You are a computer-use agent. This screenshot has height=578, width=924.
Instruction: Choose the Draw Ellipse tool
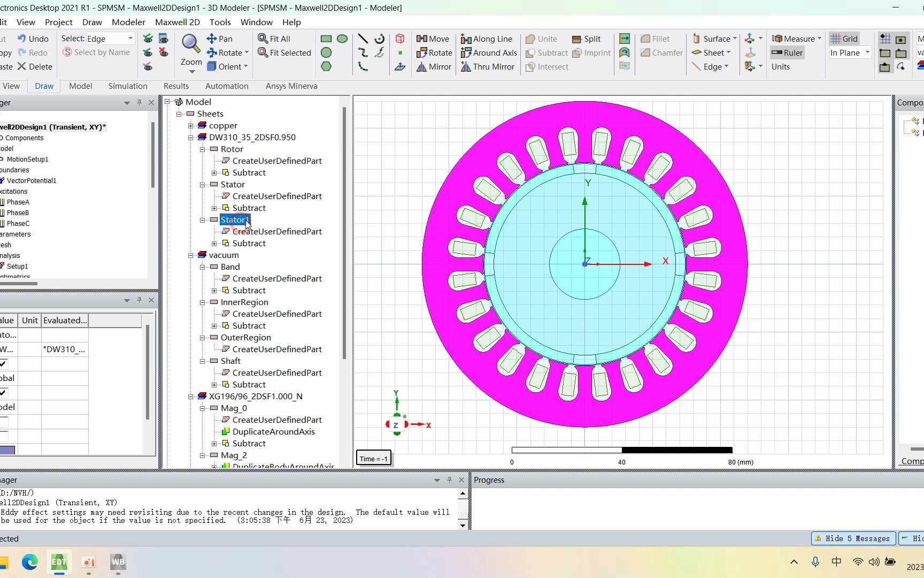342,39
